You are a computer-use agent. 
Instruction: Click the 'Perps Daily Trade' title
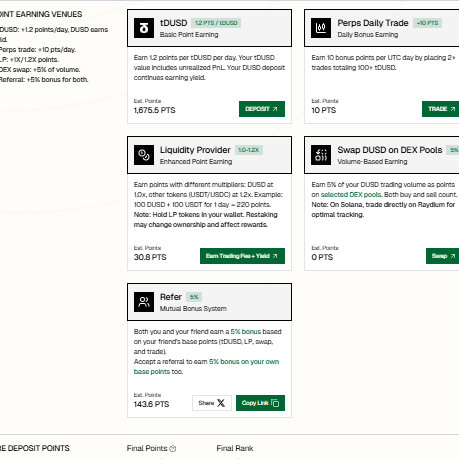[373, 23]
